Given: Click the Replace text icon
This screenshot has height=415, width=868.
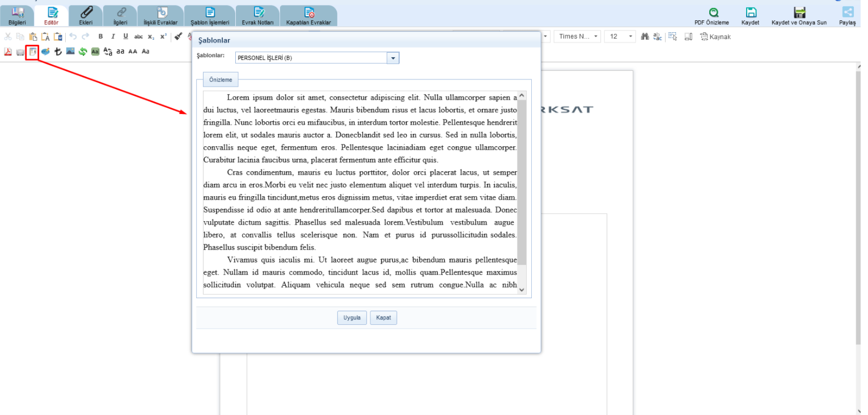Looking at the screenshot, I should [x=657, y=37].
